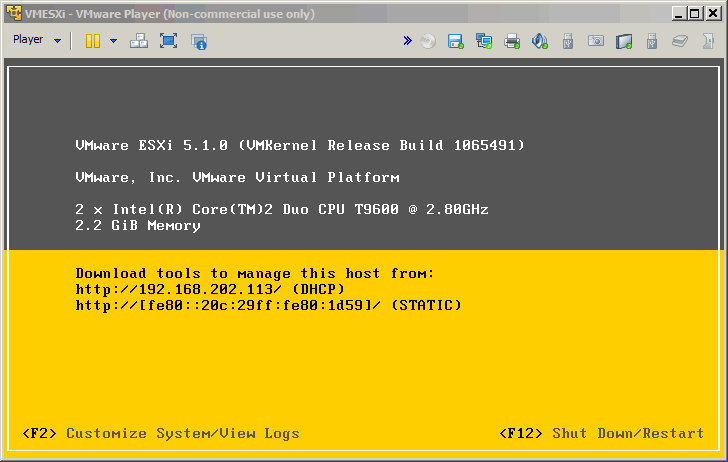728x462 pixels.
Task: Click the IPv6 fe80 STATIC address
Action: pyautogui.click(x=268, y=306)
